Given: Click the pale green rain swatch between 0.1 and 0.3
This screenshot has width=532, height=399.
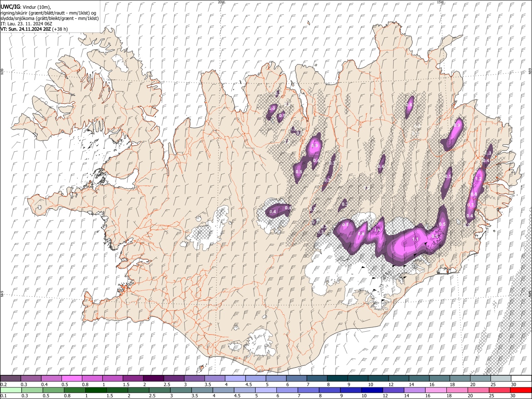Looking at the screenshot, I should click(x=11, y=390).
